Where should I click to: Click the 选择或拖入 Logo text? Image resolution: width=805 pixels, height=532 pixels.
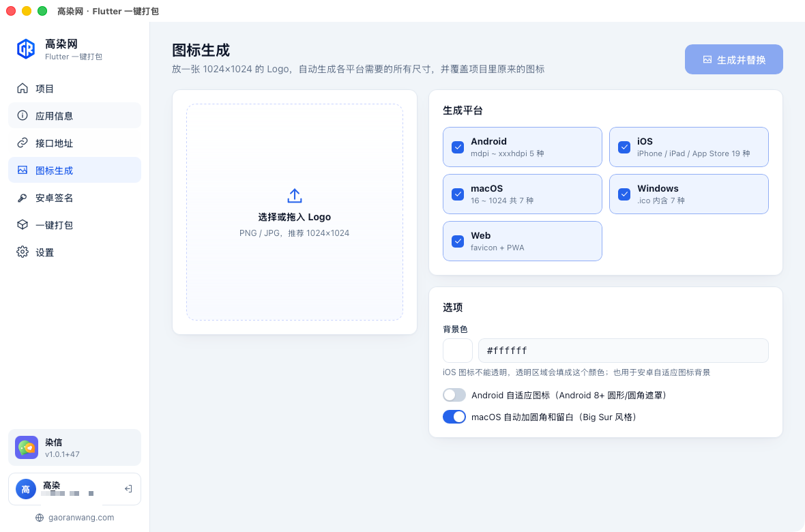point(295,217)
